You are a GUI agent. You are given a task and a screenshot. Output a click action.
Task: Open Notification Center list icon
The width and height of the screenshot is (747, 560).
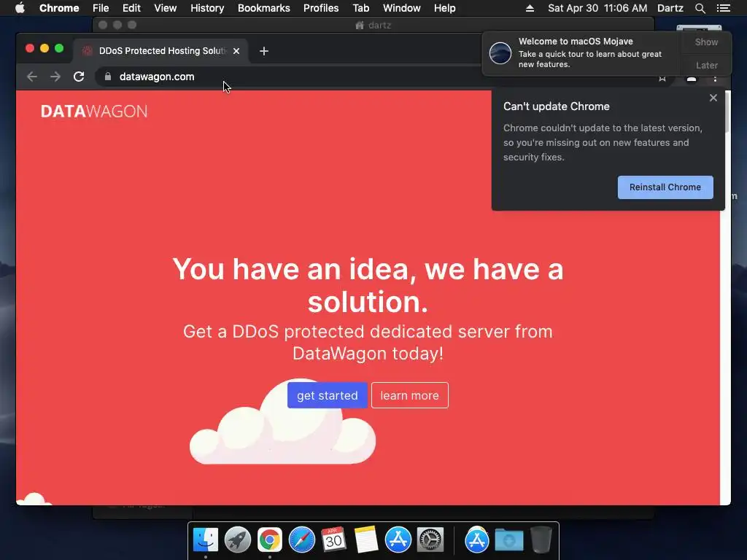(x=723, y=8)
